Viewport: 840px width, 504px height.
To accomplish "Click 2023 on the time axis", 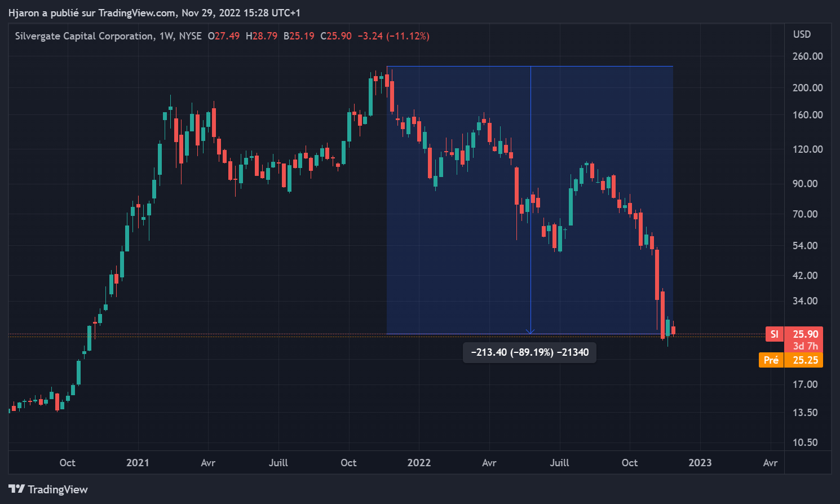I will [700, 463].
